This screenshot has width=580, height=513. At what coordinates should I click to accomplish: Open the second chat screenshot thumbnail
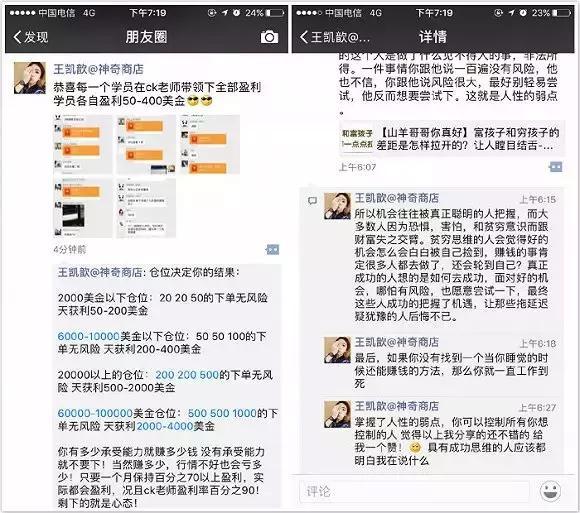click(x=146, y=144)
